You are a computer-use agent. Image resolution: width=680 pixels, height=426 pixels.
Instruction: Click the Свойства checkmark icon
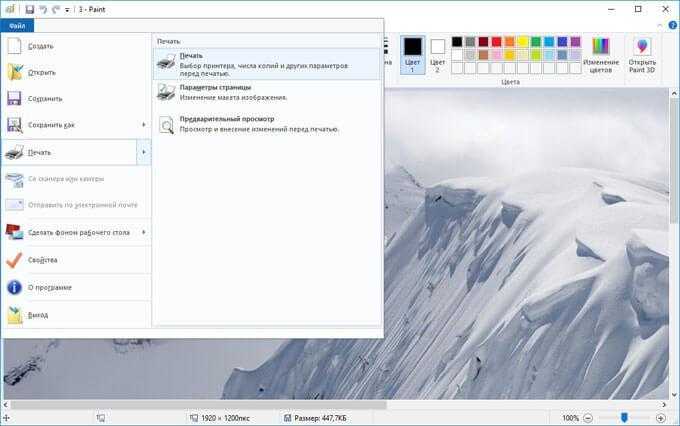[x=14, y=260]
